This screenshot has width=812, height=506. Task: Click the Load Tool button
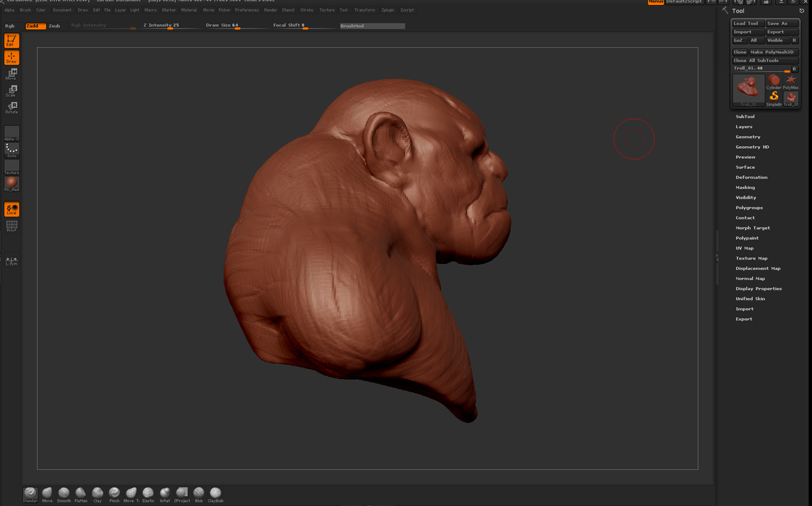click(x=748, y=23)
